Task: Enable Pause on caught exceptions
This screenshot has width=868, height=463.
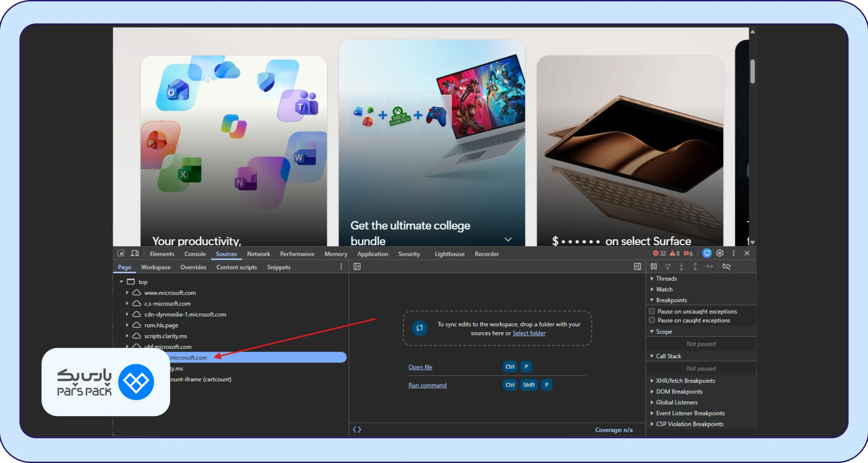Action: (652, 320)
